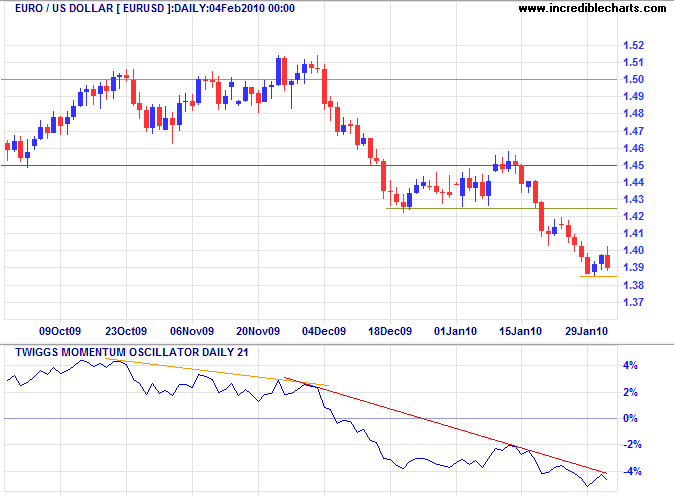Click the 1.47 price axis label

pyautogui.click(x=634, y=131)
